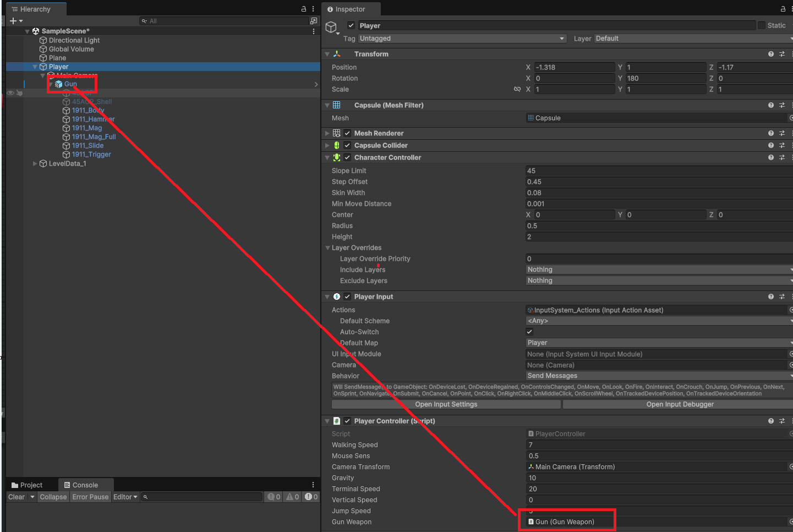Open Player Input help icon

pos(770,297)
